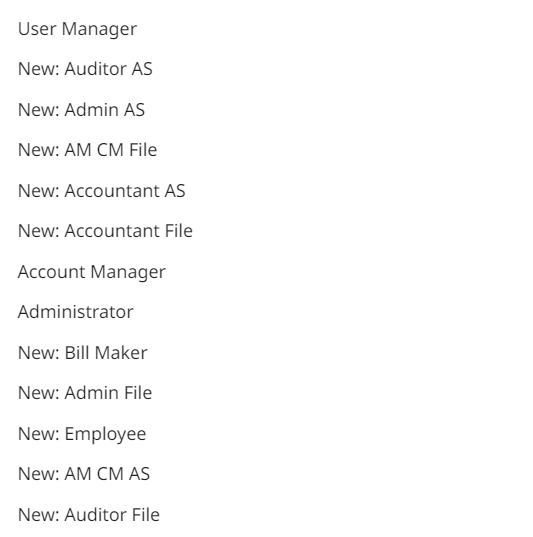This screenshot has width=533, height=537.
Task: Choose New: Auditor AS option
Action: click(x=85, y=69)
